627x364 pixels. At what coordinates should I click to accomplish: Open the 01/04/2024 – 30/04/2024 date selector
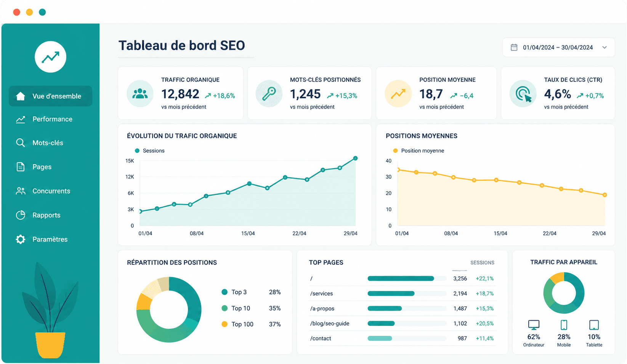point(558,47)
